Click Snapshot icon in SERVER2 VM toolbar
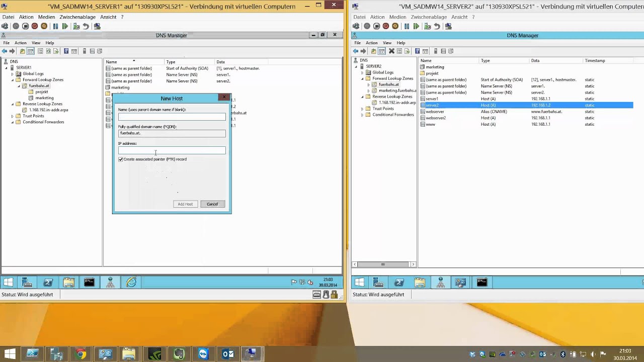Screen dimensions: 644x362 [427, 26]
